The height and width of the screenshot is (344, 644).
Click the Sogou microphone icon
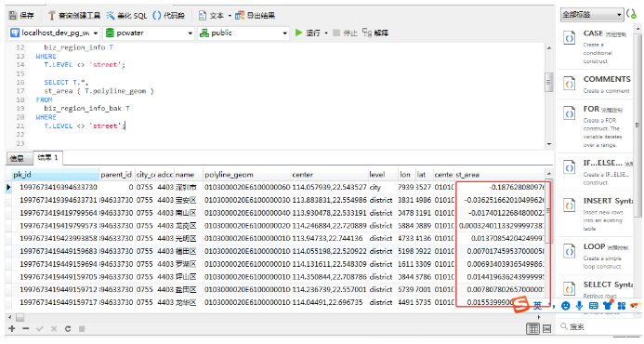(579, 305)
